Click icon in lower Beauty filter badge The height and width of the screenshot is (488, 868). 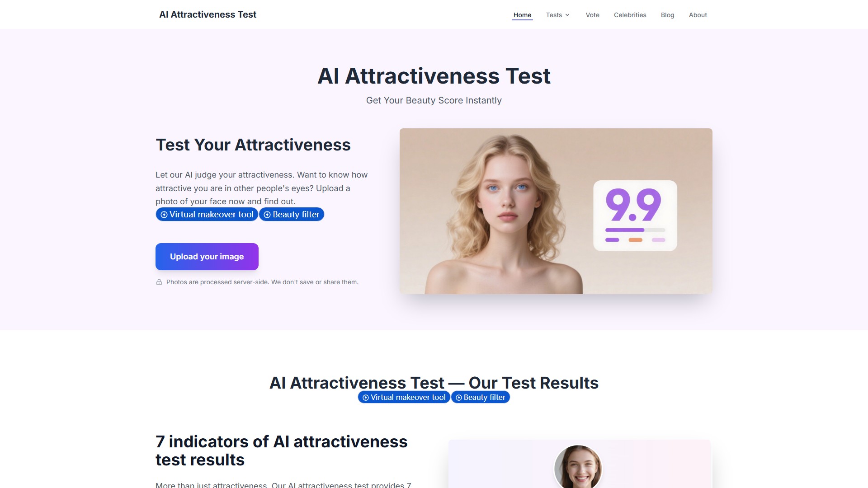coord(459,398)
